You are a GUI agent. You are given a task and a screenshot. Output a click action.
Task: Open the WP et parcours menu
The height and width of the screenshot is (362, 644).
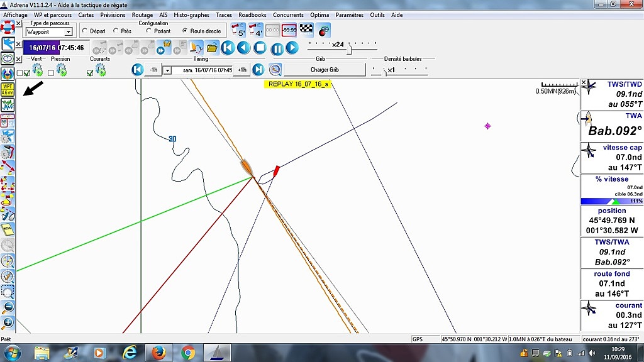[x=53, y=15]
